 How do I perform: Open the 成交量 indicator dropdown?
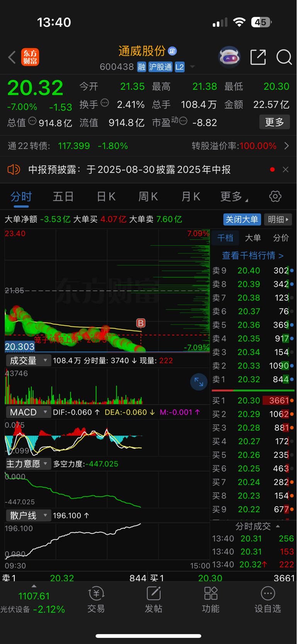[28, 360]
